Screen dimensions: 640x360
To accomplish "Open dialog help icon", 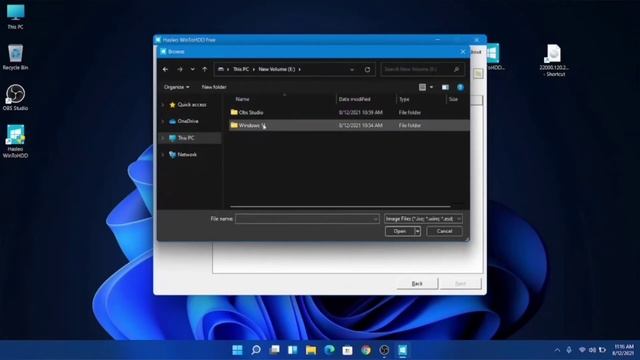I will click(x=460, y=87).
